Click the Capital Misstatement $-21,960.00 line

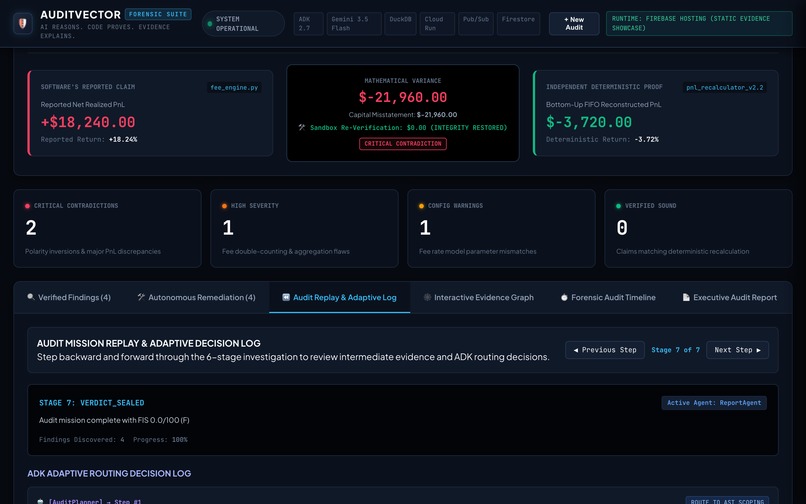coord(402,115)
